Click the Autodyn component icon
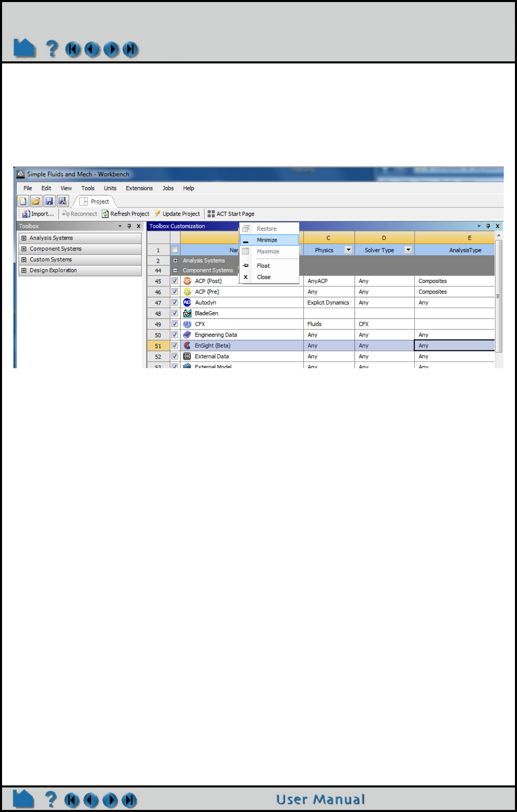The height and width of the screenshot is (812, 517). coord(187,302)
